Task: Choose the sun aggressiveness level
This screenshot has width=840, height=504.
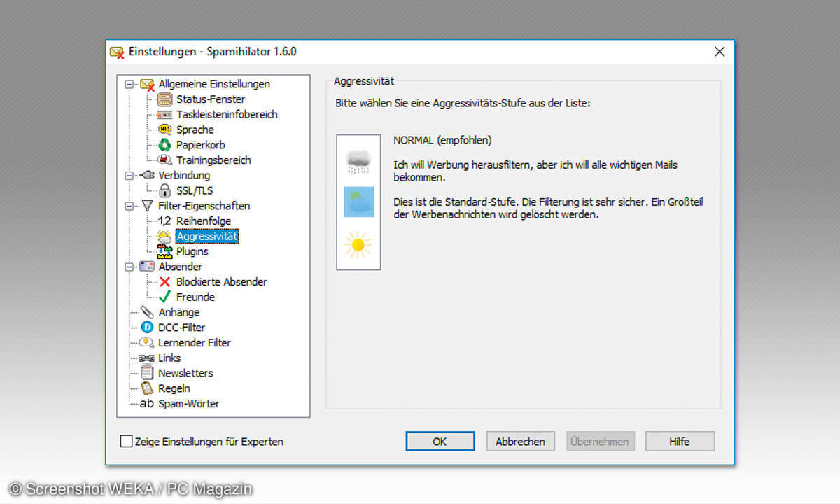Action: pos(358,244)
